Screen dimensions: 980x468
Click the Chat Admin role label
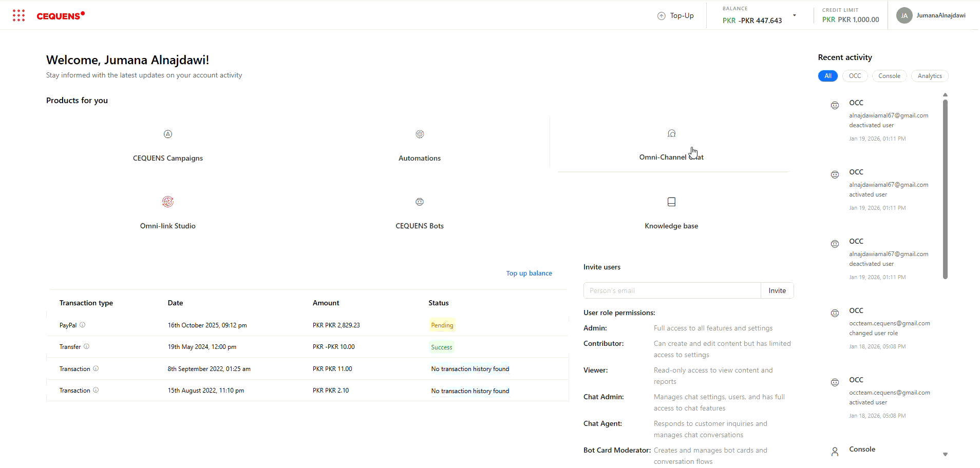(x=604, y=397)
